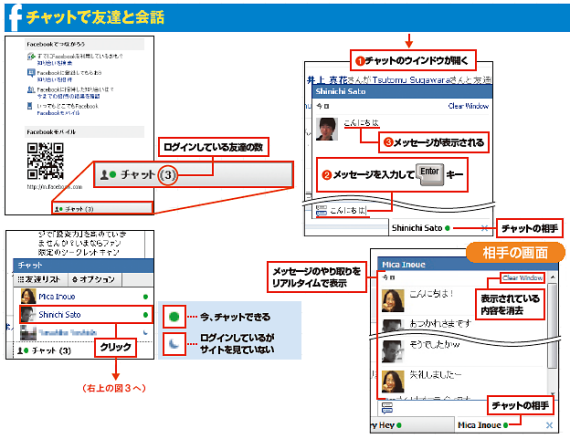This screenshot has width=570, height=438.
Task: Click Clear Window in Mica Inoue chat
Action: tap(522, 278)
